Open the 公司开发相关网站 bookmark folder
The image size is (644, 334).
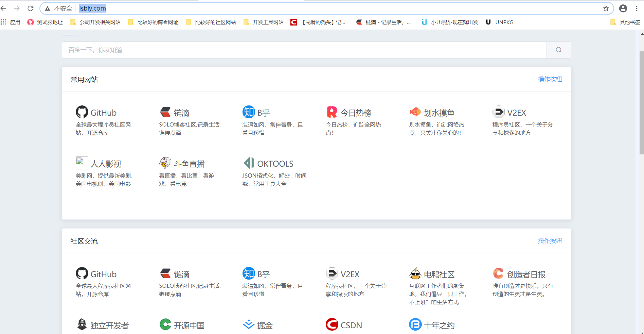(x=95, y=22)
